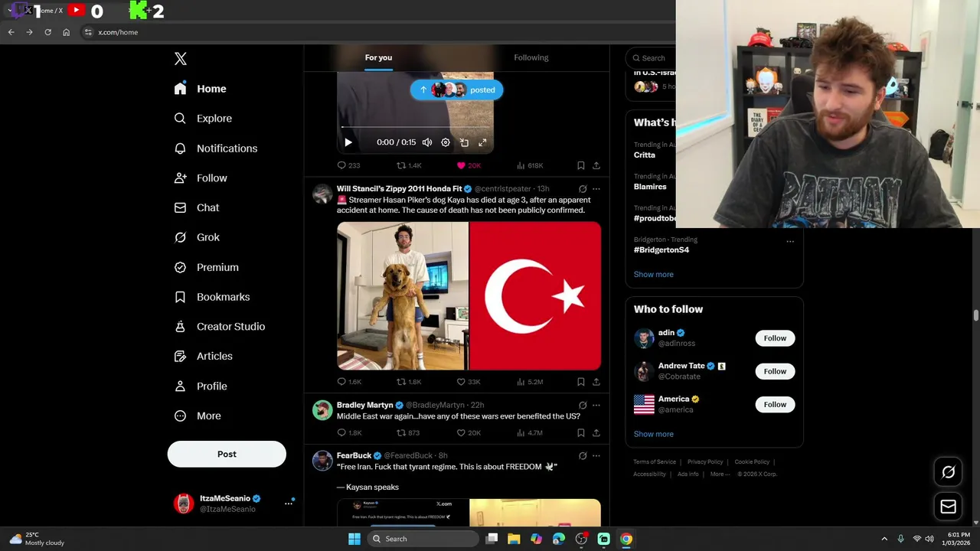The width and height of the screenshot is (980, 551).
Task: Open Creator Studio in the sidebar
Action: [219, 327]
